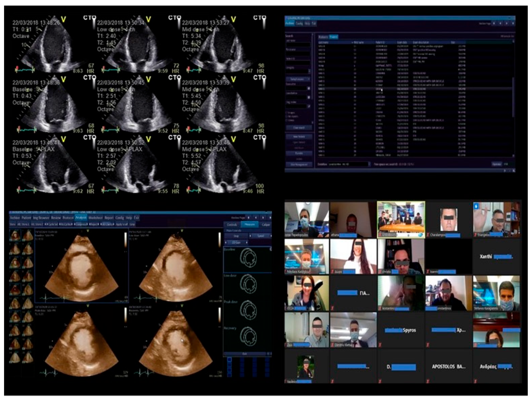
Task: Open the Worksheet menu in analysis window
Action: tap(95, 218)
